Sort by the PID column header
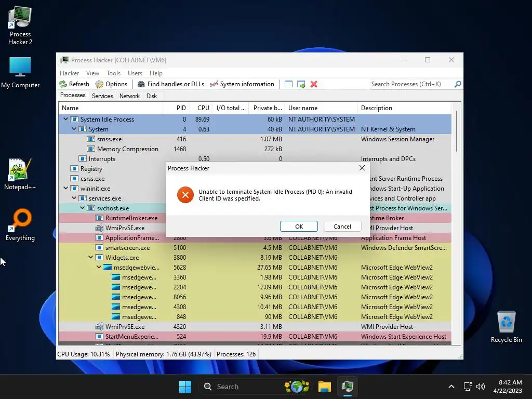Screen dimensions: 532x399 pyautogui.click(x=176, y=108)
